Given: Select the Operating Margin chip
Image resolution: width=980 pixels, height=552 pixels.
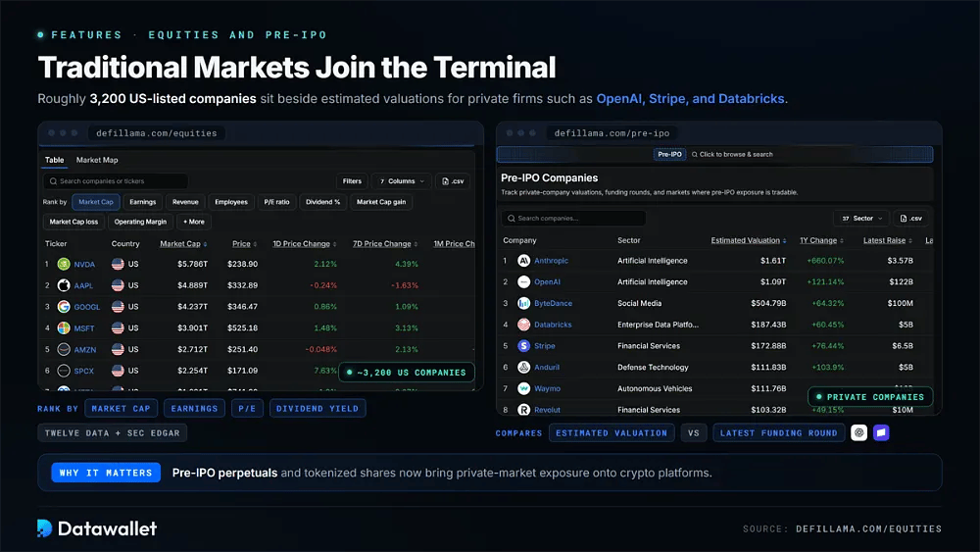Looking at the screenshot, I should pos(140,222).
